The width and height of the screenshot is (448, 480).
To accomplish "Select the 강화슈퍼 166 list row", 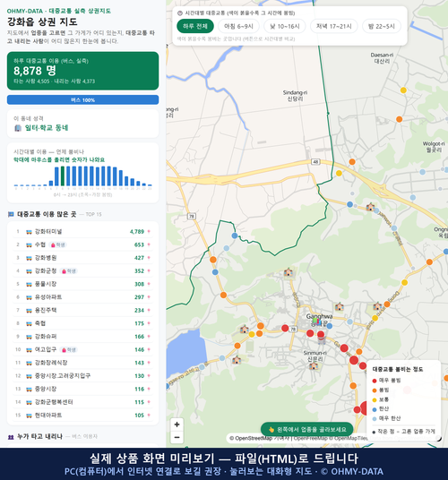I will tap(82, 337).
